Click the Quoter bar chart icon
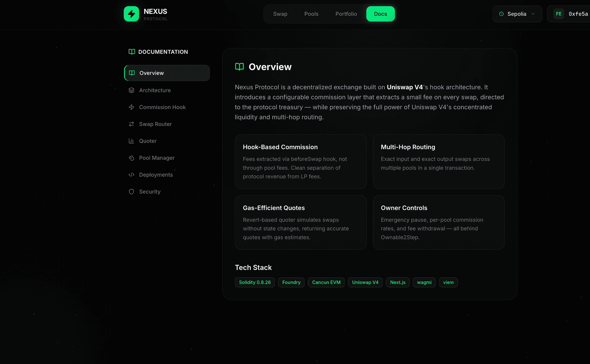This screenshot has height=364, width=590. tap(132, 141)
